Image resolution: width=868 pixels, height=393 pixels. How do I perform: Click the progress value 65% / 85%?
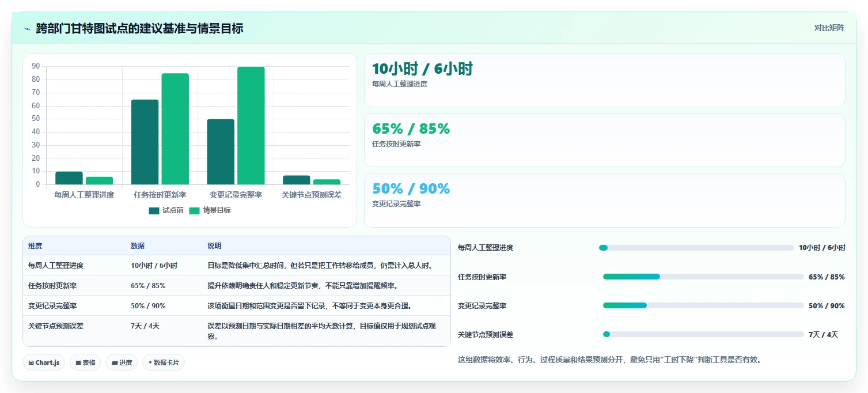coord(827,277)
